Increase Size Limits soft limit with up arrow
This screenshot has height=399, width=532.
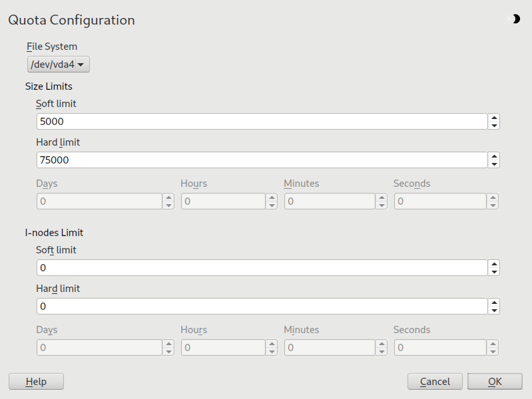494,118
